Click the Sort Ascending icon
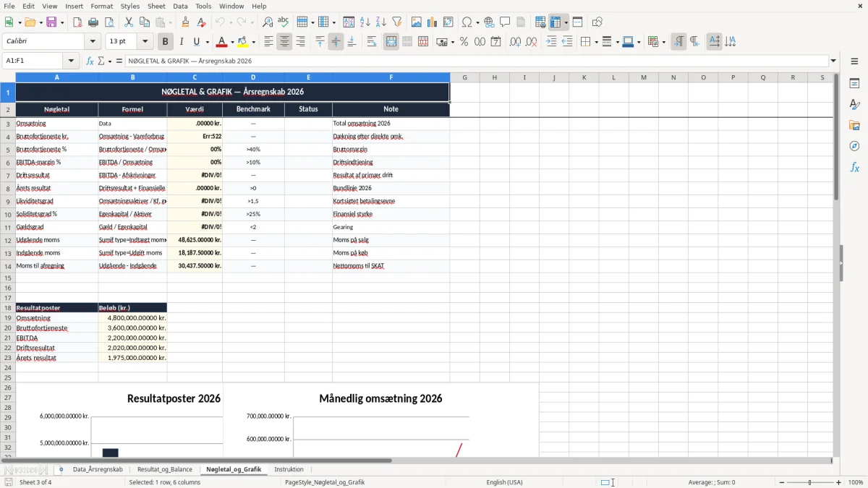 (365, 22)
